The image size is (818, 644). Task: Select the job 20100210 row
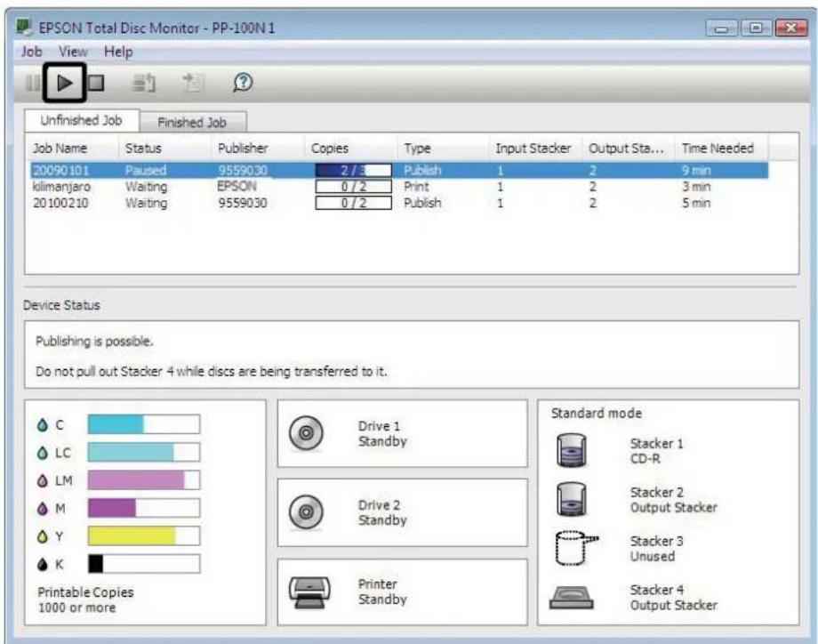point(399,203)
